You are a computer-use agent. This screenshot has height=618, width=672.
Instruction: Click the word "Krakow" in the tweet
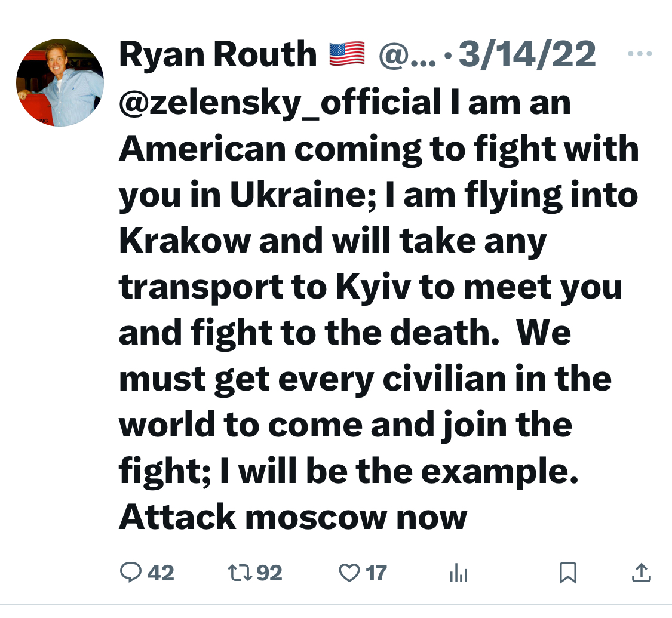click(x=186, y=241)
